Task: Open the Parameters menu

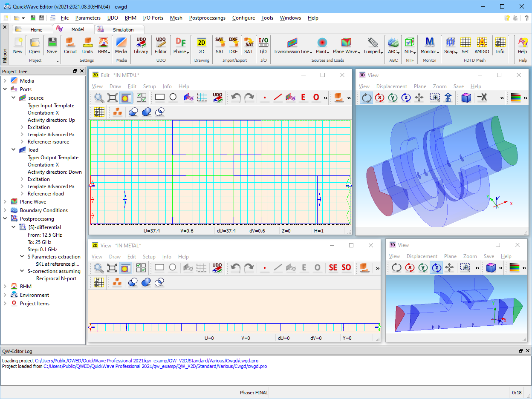Action: 88,18
